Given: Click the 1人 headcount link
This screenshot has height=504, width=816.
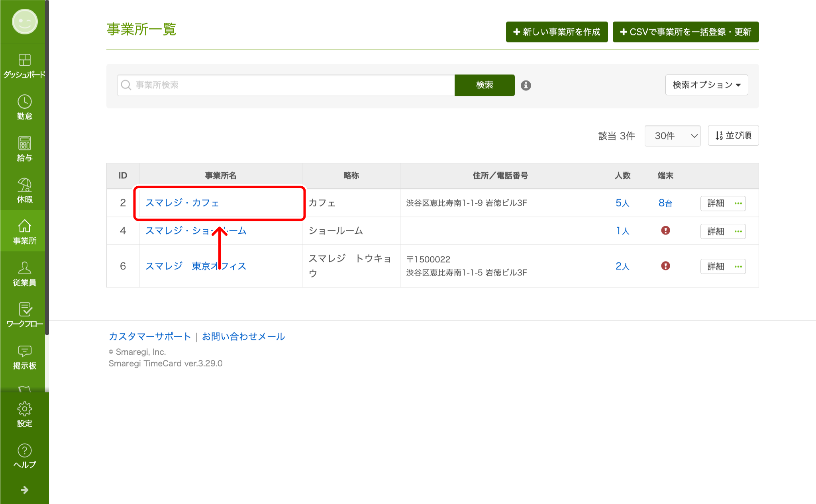Looking at the screenshot, I should point(622,231).
